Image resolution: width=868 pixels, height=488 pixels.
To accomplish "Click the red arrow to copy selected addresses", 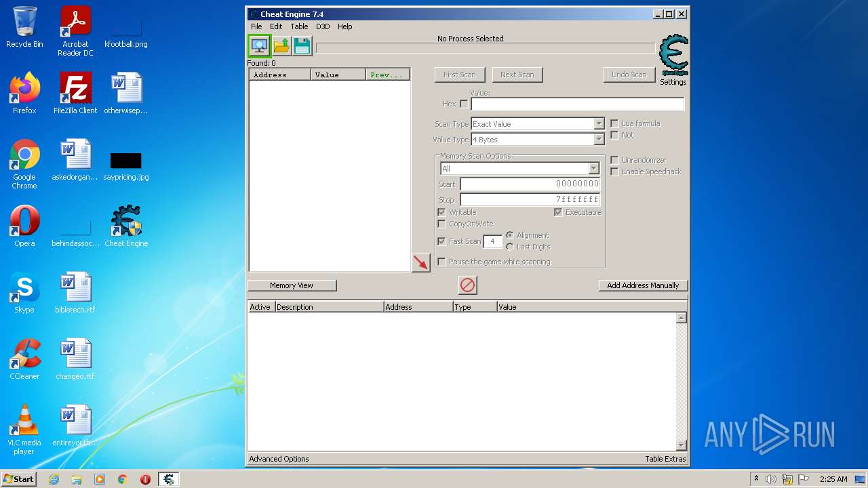I will (x=421, y=263).
